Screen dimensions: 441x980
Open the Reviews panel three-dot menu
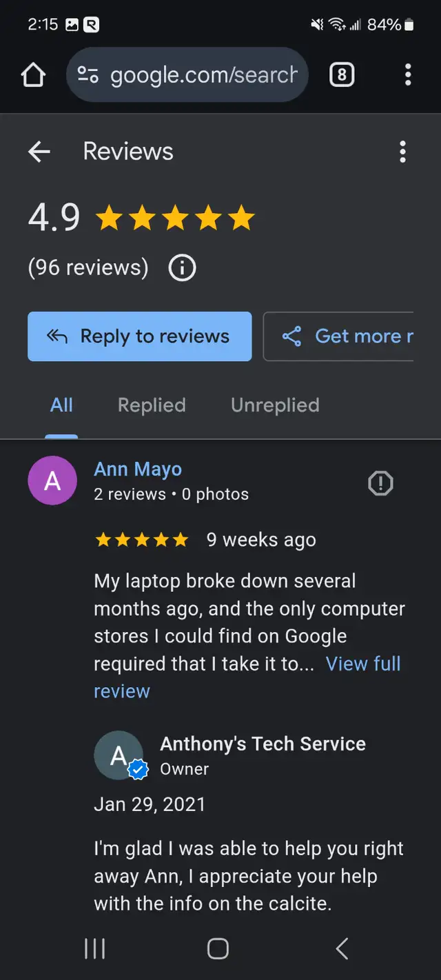click(402, 152)
